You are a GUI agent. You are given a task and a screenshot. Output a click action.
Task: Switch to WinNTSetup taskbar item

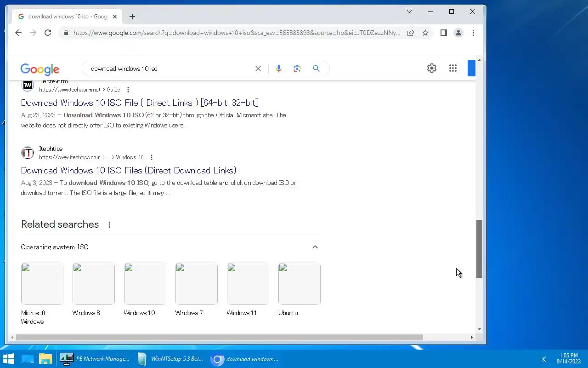(x=171, y=359)
